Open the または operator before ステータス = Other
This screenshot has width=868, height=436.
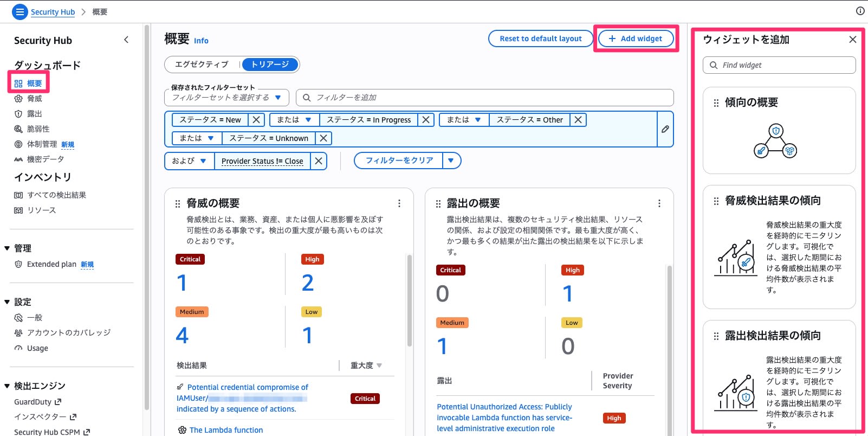coord(464,120)
